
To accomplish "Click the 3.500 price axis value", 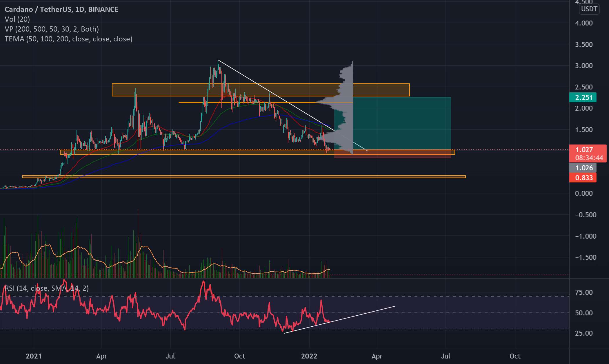I will pyautogui.click(x=584, y=44).
